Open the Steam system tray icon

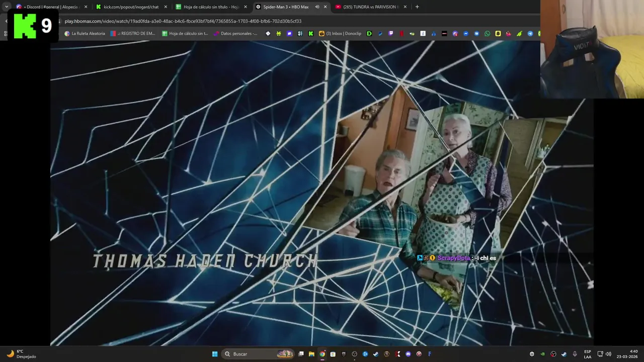564,354
